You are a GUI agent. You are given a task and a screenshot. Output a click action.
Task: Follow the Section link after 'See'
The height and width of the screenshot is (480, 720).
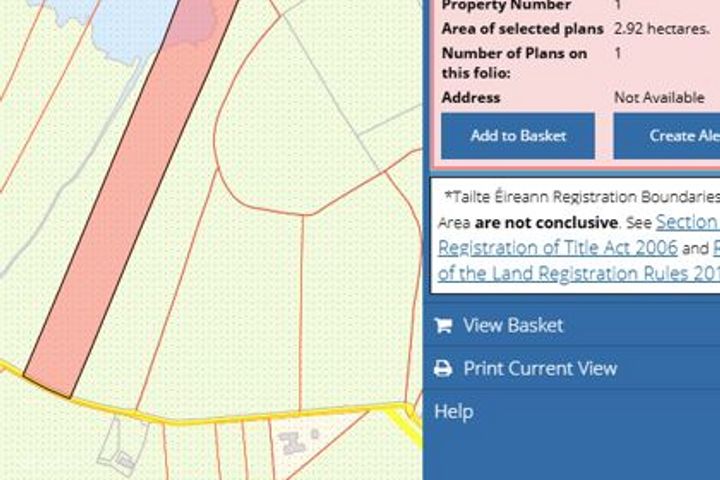(x=688, y=222)
